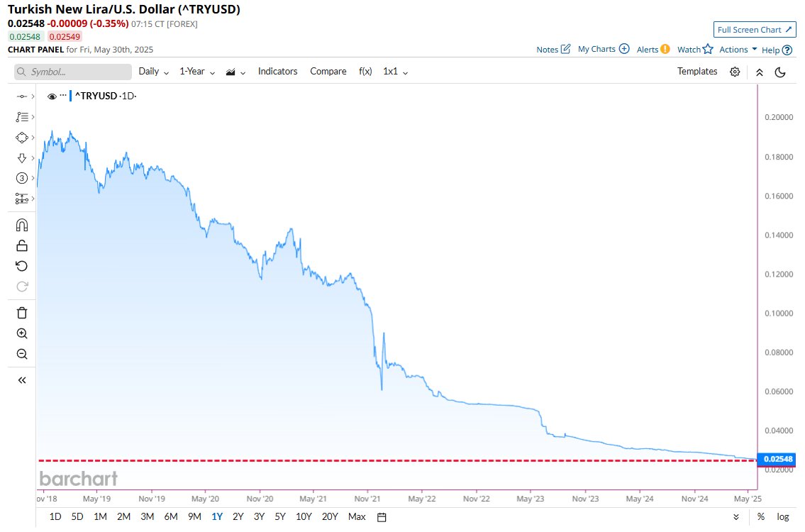805x532 pixels.
Task: Open the 1x1 grid layout dropdown
Action: (x=395, y=72)
